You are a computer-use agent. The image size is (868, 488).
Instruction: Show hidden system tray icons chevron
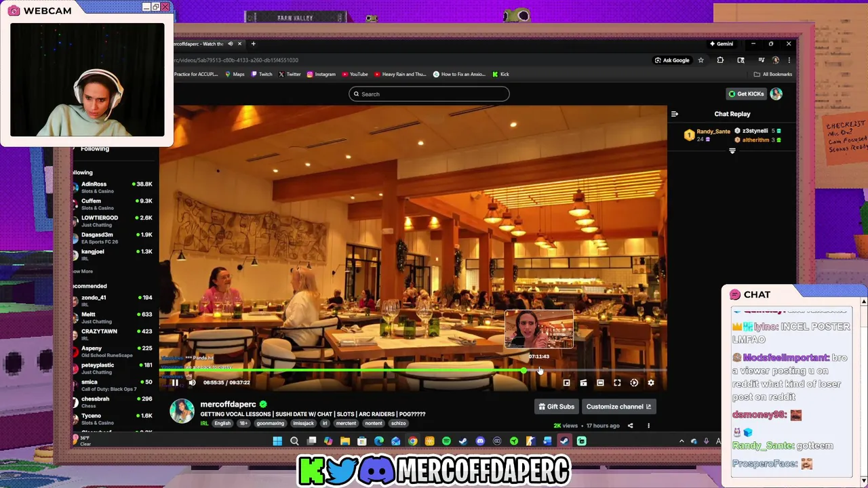tap(682, 441)
